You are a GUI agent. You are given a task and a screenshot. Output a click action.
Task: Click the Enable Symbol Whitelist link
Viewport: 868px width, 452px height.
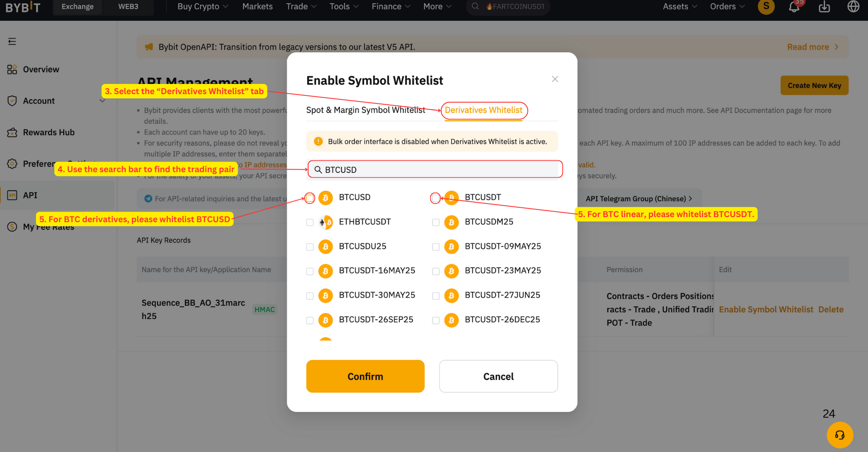coord(766,309)
